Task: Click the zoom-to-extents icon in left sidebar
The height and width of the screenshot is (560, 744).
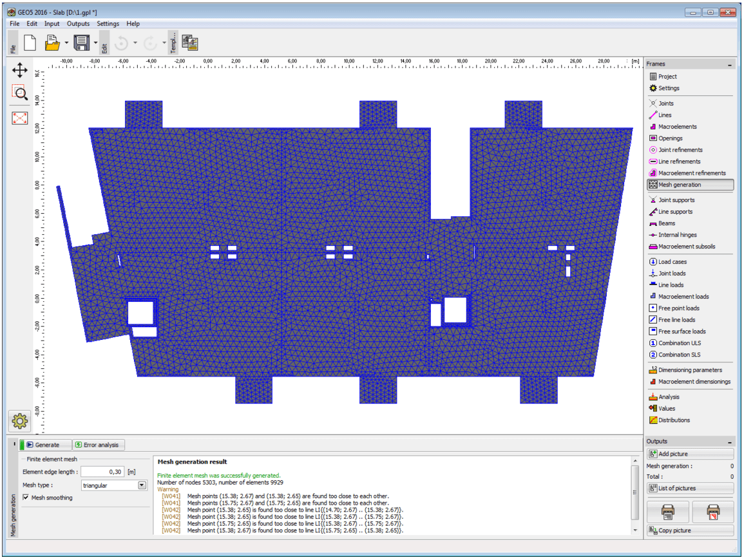Action: (x=19, y=118)
